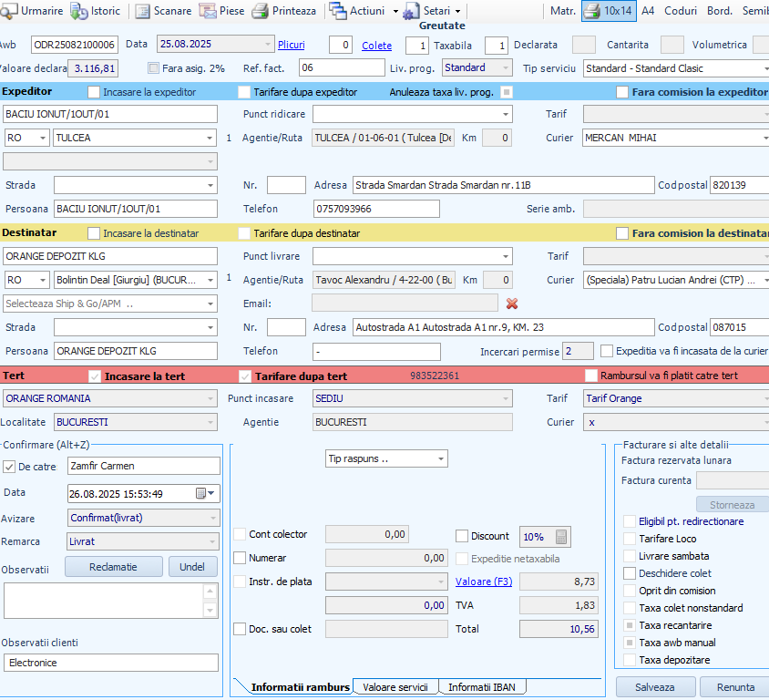Click red X next to Email field
This screenshot has width=769, height=700.
(x=512, y=304)
